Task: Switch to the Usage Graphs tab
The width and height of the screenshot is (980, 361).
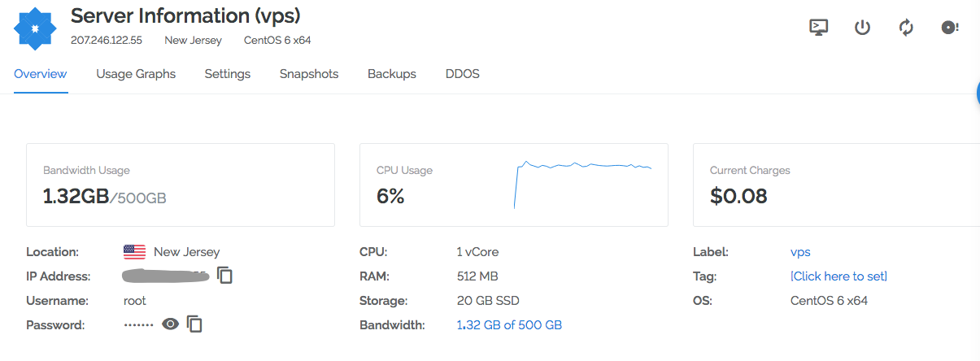Action: (136, 74)
